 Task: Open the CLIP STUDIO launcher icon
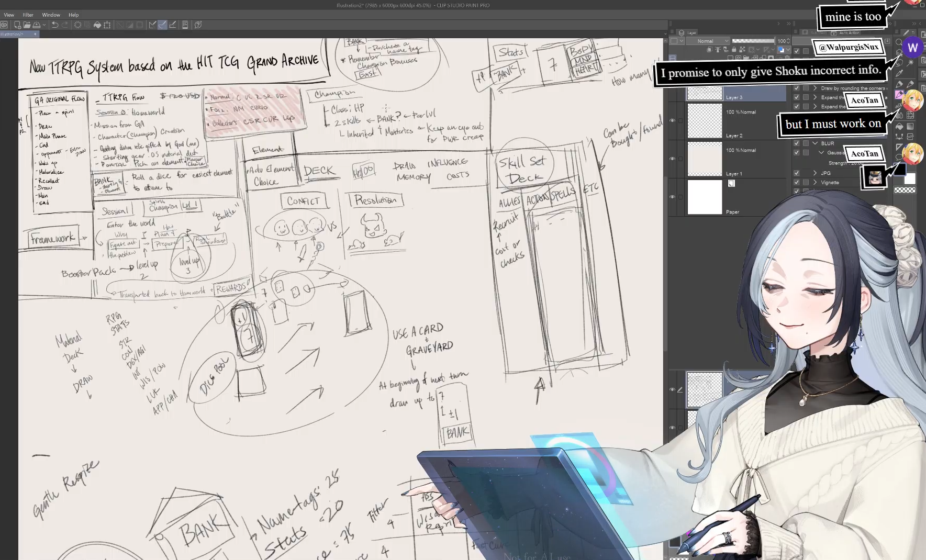tap(4, 25)
